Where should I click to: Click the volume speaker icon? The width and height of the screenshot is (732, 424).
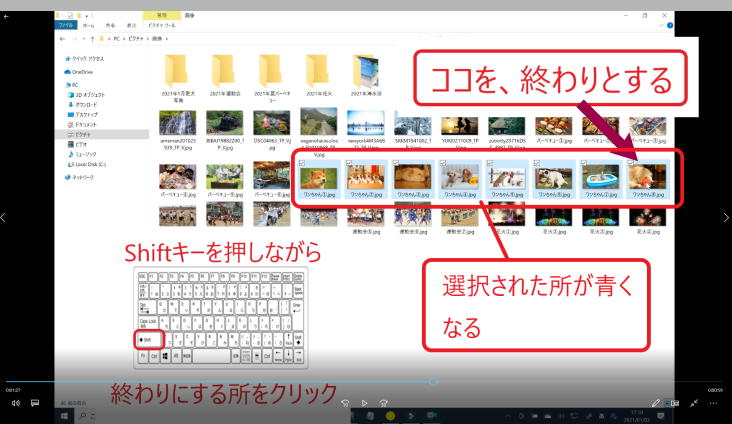[x=16, y=403]
